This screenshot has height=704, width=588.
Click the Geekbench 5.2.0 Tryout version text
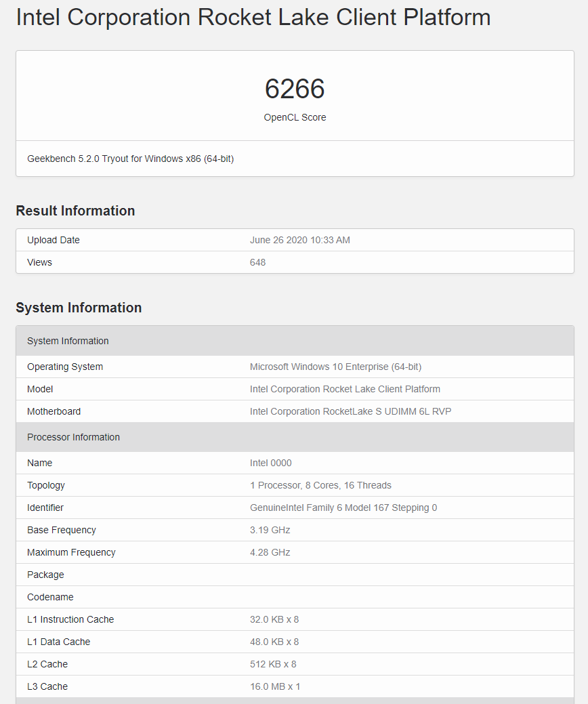pos(130,159)
